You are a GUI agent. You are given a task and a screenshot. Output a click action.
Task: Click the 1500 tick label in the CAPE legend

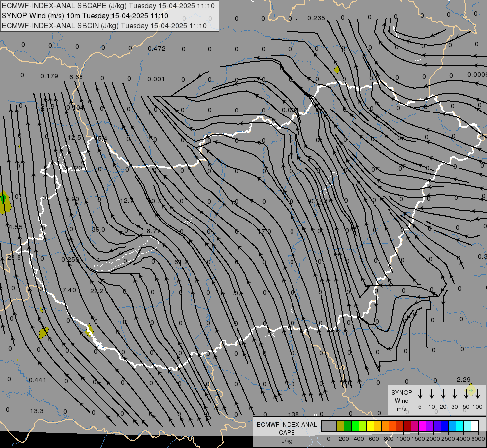tap(418, 439)
